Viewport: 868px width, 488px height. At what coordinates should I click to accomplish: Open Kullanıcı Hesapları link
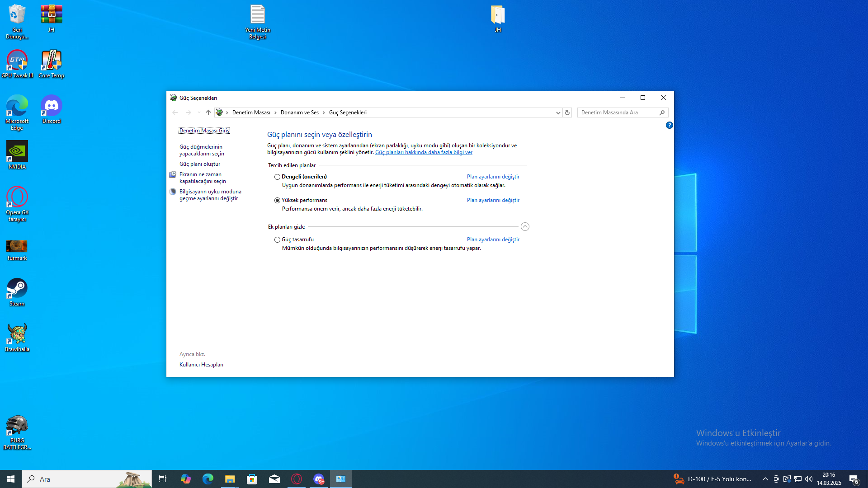(x=201, y=365)
